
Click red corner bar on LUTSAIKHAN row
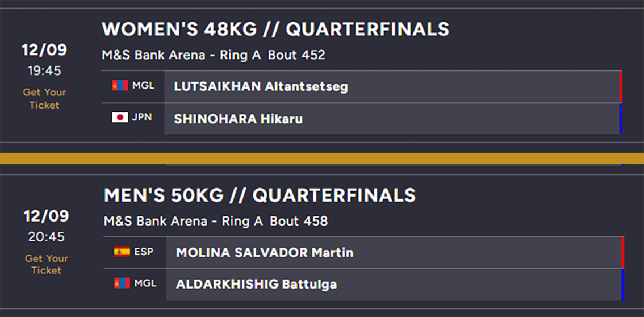click(621, 86)
